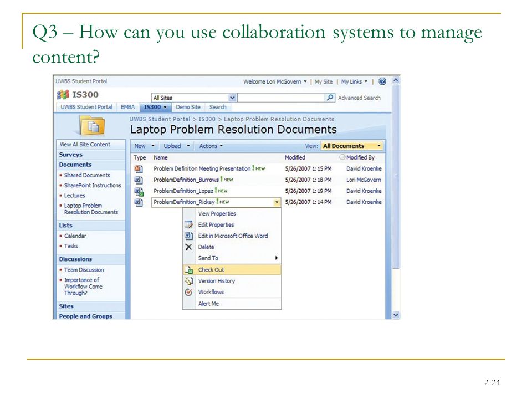Click ProblemDefinition_Rickey item dropdown arrow
The image size is (532, 399).
(277, 202)
